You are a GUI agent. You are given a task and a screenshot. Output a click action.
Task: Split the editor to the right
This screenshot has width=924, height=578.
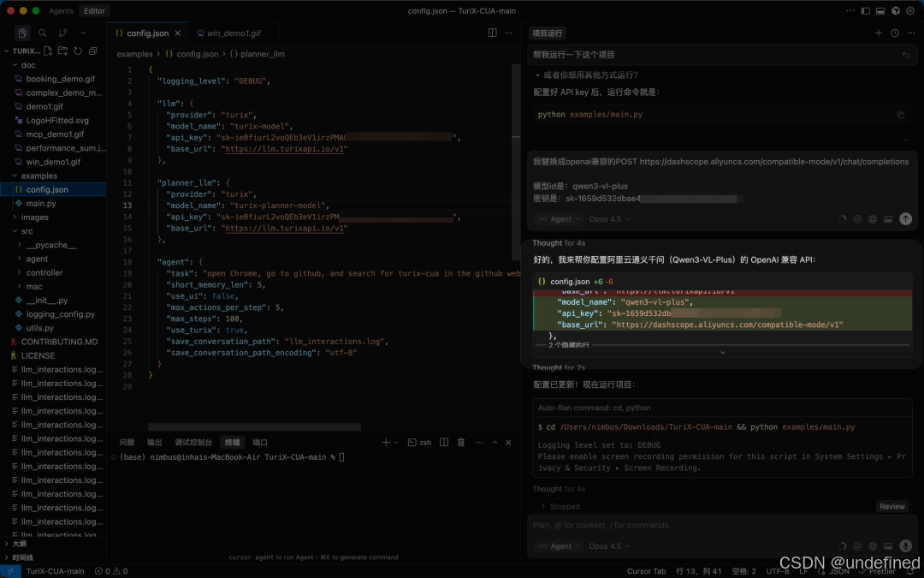point(492,33)
